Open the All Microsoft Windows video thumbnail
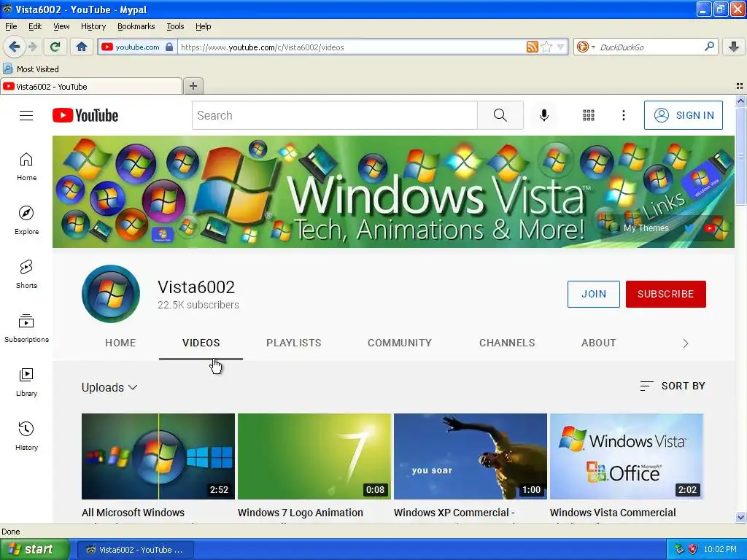The width and height of the screenshot is (747, 560). (158, 456)
